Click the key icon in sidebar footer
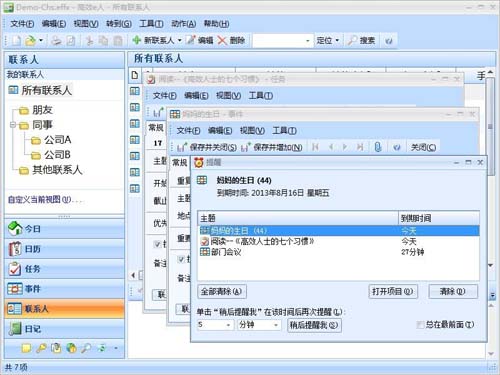 [41, 348]
